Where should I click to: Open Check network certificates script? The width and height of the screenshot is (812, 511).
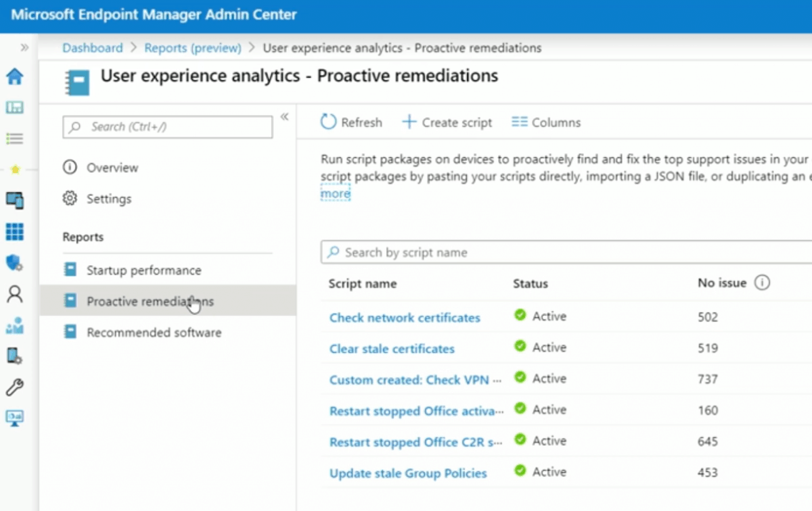[x=404, y=317]
